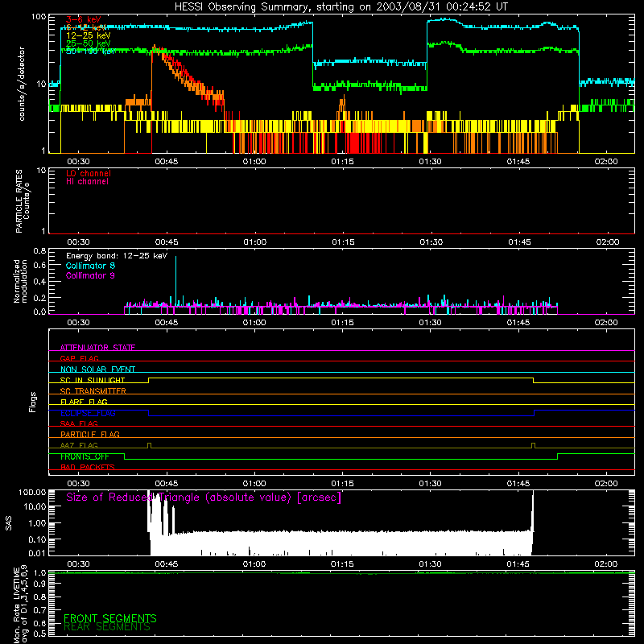The image size is (644, 644).
Task: Click the GAP_FLAG label
Action: [79, 358]
